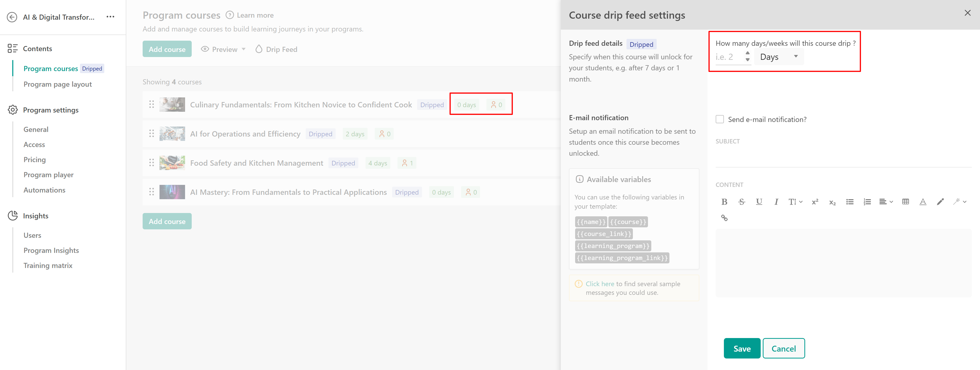Increase drip days with up stepper arrow

coord(747,53)
